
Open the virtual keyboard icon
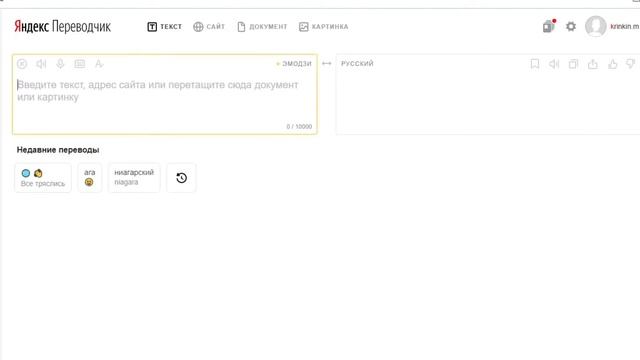pos(80,64)
